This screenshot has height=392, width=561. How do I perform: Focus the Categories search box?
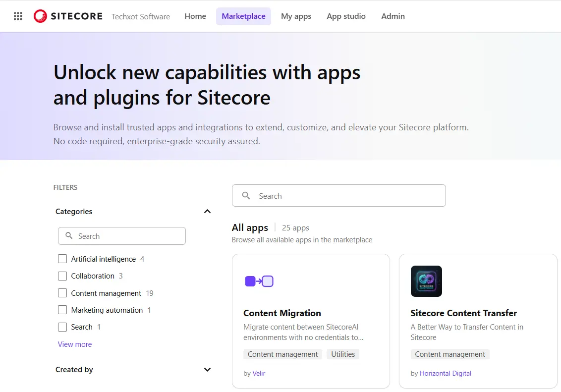[121, 236]
